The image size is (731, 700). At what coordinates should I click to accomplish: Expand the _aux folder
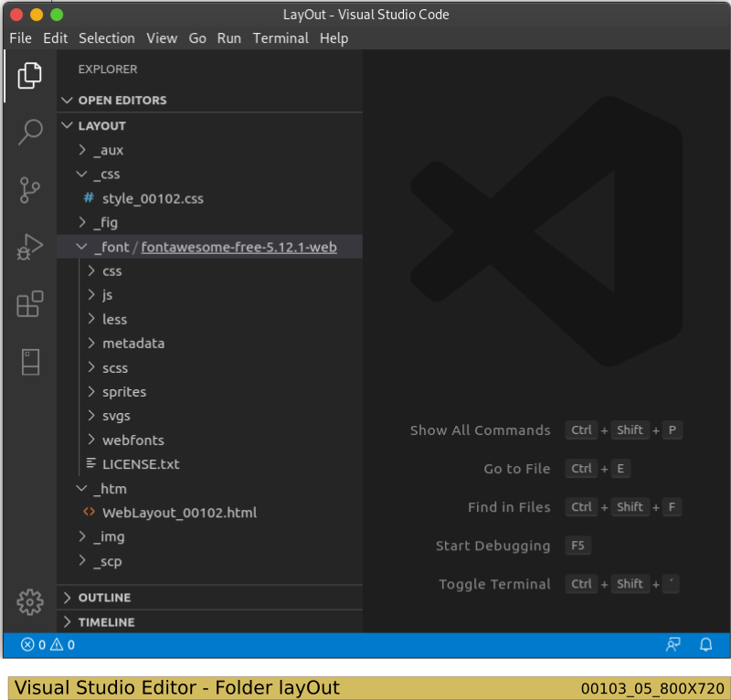82,150
